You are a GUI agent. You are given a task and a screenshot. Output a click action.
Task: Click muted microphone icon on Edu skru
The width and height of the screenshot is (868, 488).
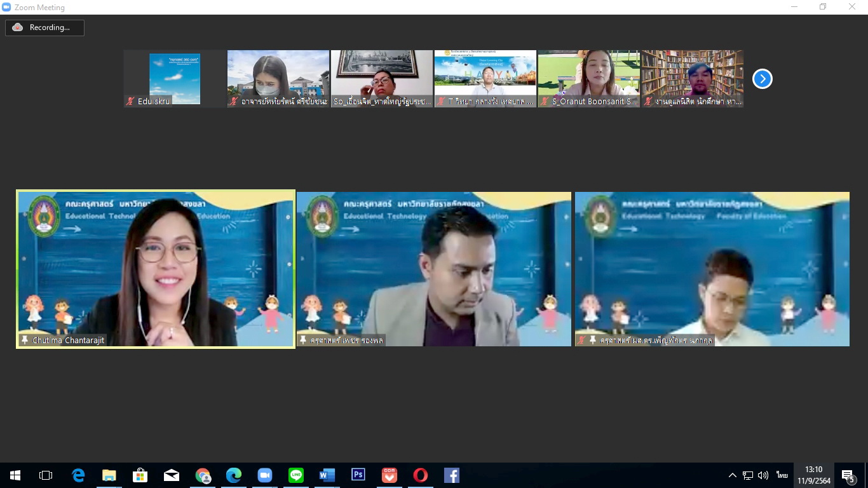coord(131,101)
